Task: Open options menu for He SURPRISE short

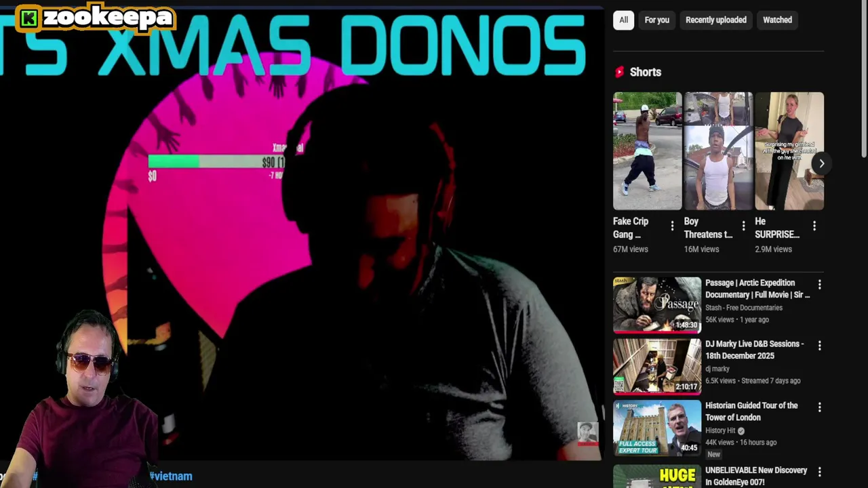Action: [814, 226]
